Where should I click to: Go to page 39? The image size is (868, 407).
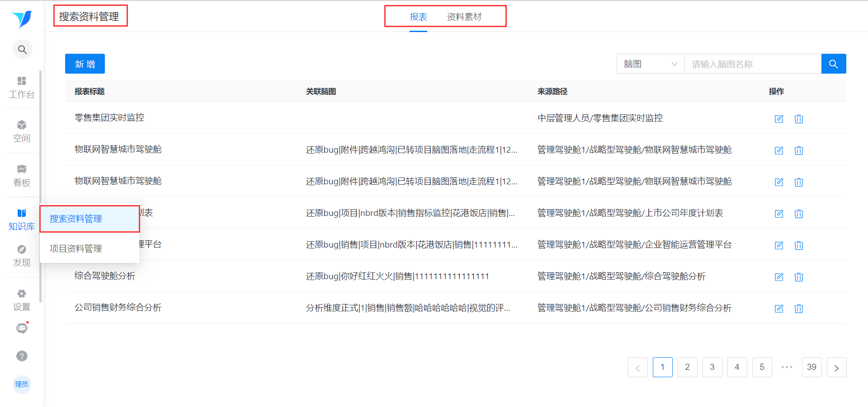pyautogui.click(x=811, y=367)
